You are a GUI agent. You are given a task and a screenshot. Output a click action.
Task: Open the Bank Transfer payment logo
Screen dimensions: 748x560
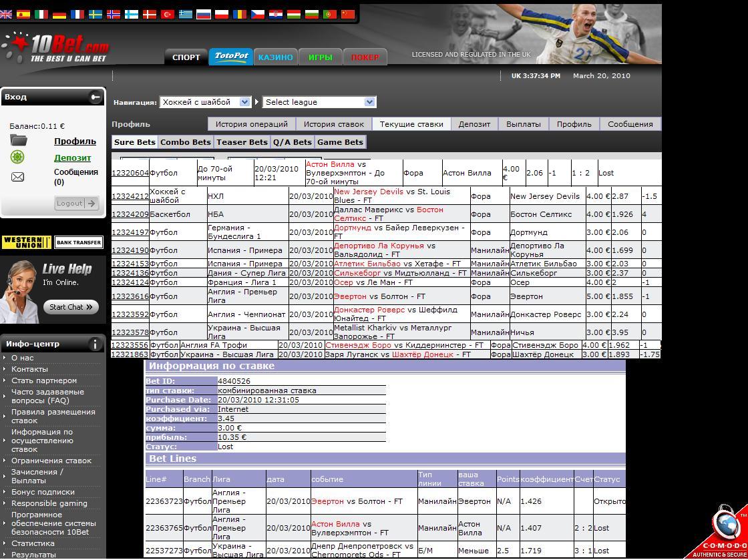pos(79,242)
